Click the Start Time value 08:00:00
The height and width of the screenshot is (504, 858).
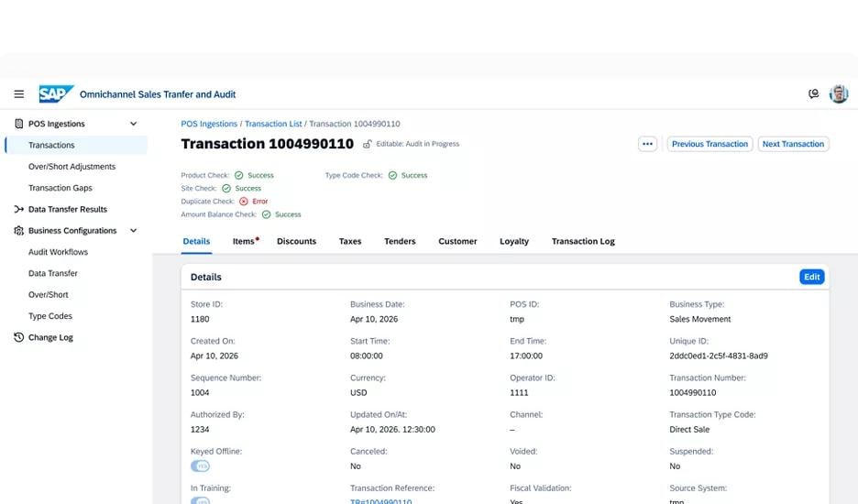click(367, 356)
